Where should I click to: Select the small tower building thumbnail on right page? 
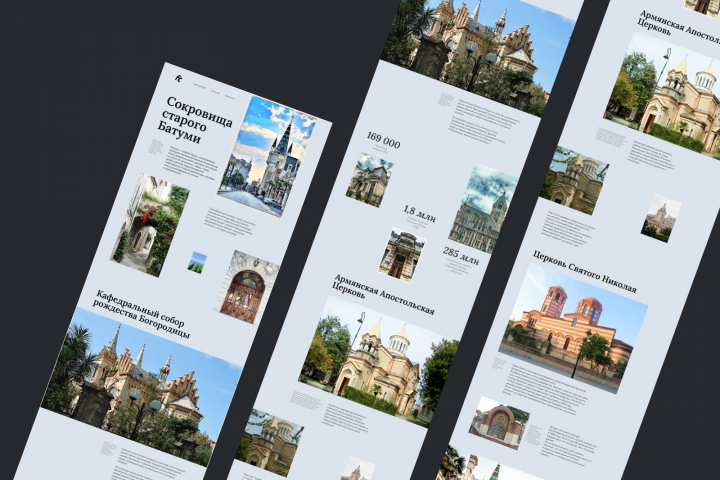(661, 218)
